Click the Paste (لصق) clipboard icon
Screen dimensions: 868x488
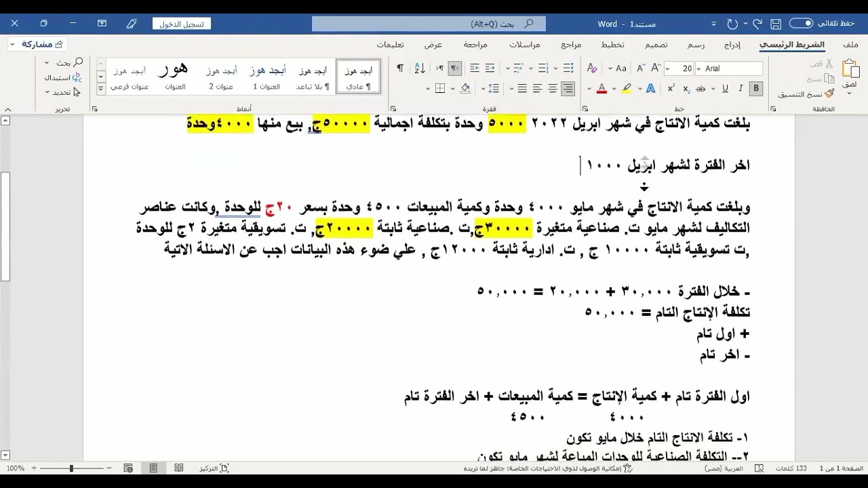tap(850, 68)
